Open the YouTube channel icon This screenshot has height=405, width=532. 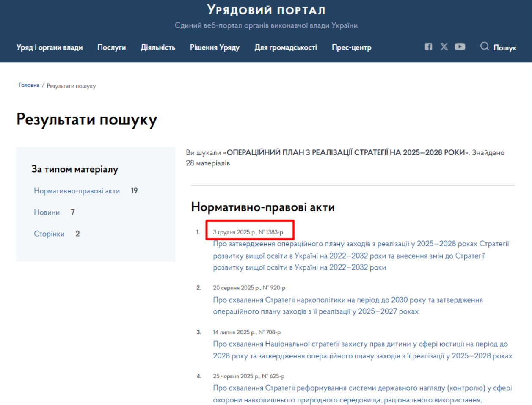[460, 47]
